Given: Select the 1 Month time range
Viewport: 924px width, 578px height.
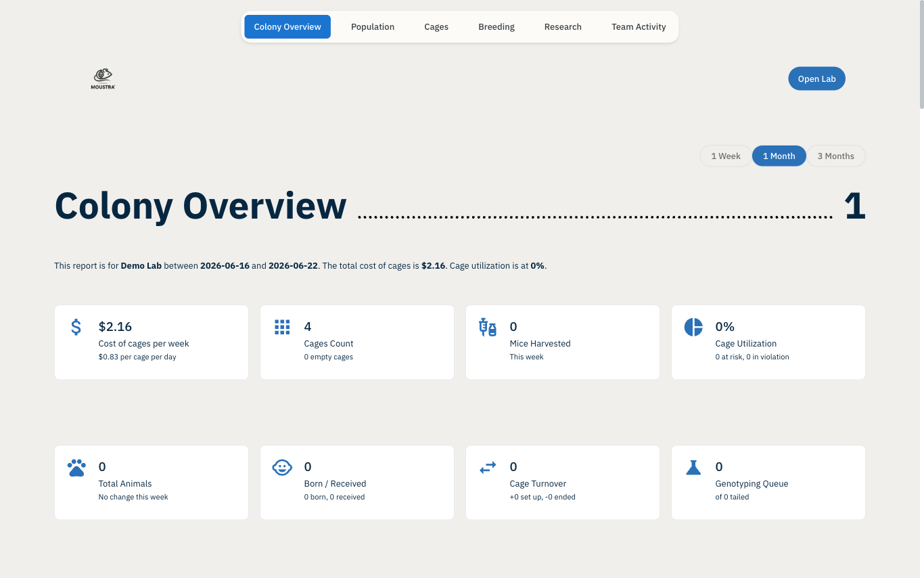Looking at the screenshot, I should coord(779,156).
